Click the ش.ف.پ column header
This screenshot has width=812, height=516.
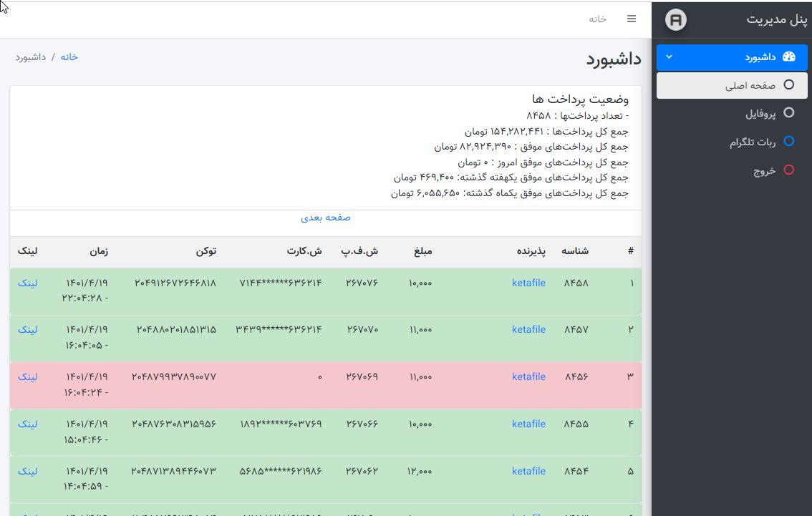359,251
